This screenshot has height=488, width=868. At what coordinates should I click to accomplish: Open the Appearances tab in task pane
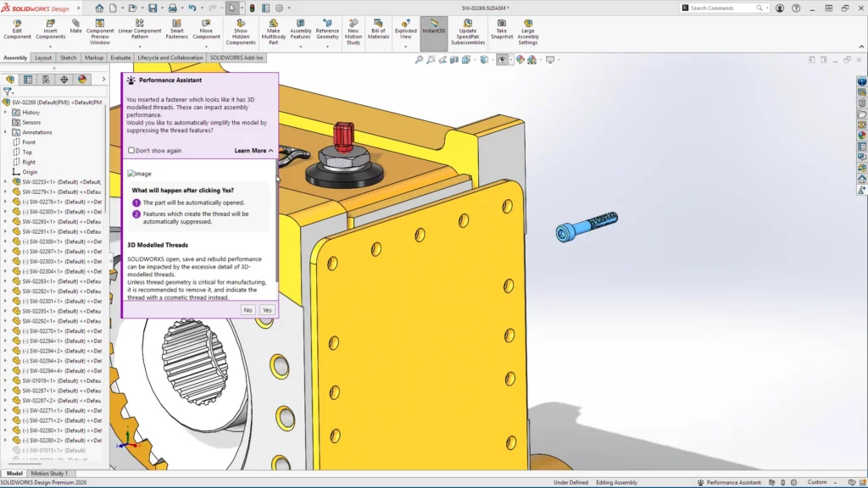pos(861,135)
